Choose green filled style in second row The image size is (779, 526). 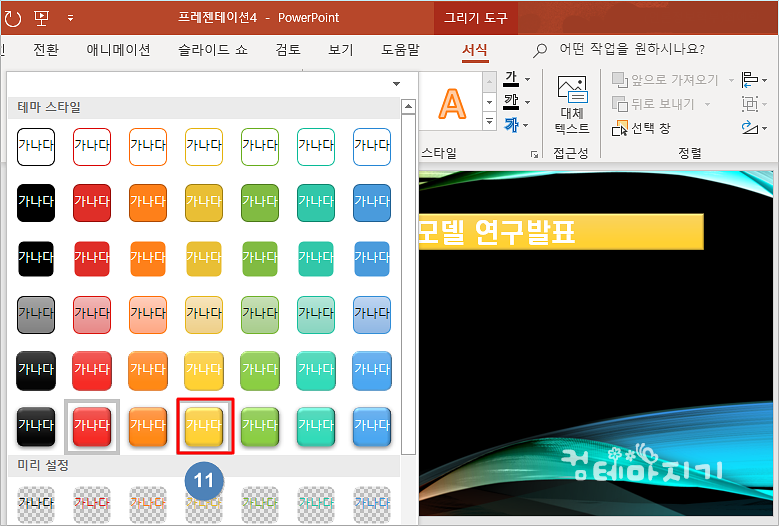pyautogui.click(x=260, y=203)
